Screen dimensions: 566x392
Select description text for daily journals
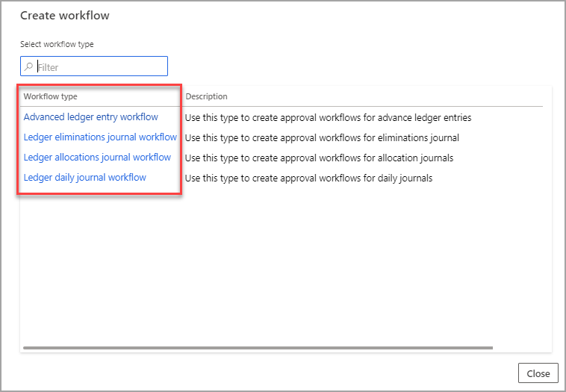pos(308,178)
